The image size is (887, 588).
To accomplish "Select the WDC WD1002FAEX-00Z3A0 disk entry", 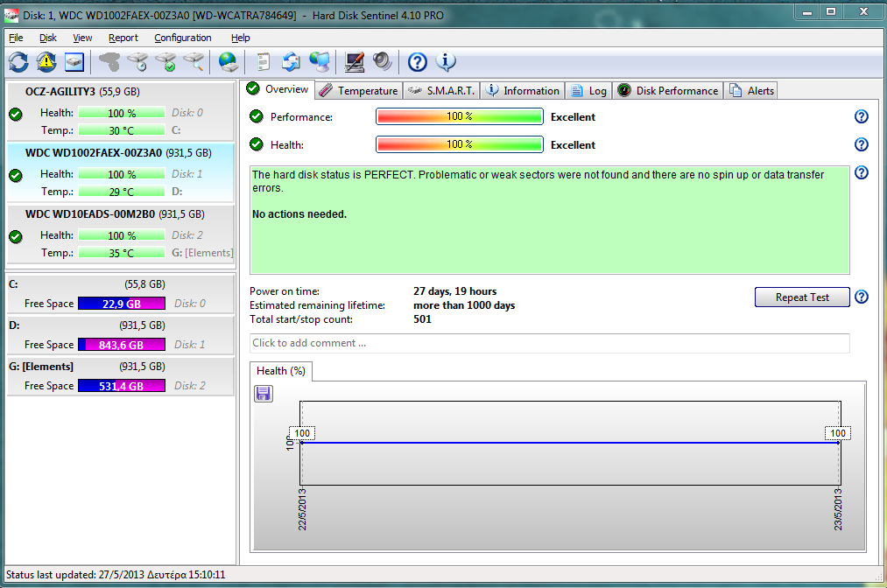I will tap(120, 172).
